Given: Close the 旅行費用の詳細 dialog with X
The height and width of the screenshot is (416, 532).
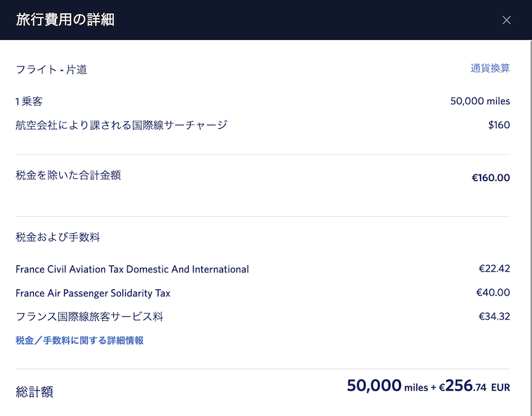Looking at the screenshot, I should point(506,20).
